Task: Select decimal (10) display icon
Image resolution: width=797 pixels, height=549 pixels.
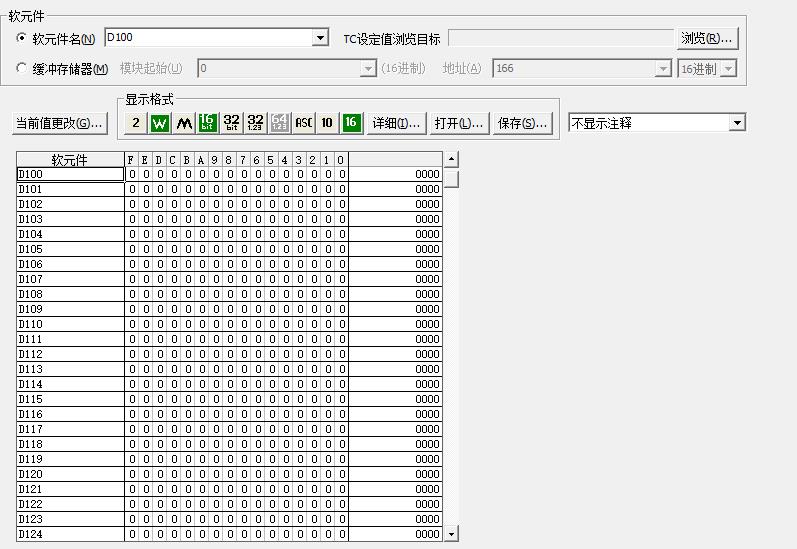Action: coord(327,123)
